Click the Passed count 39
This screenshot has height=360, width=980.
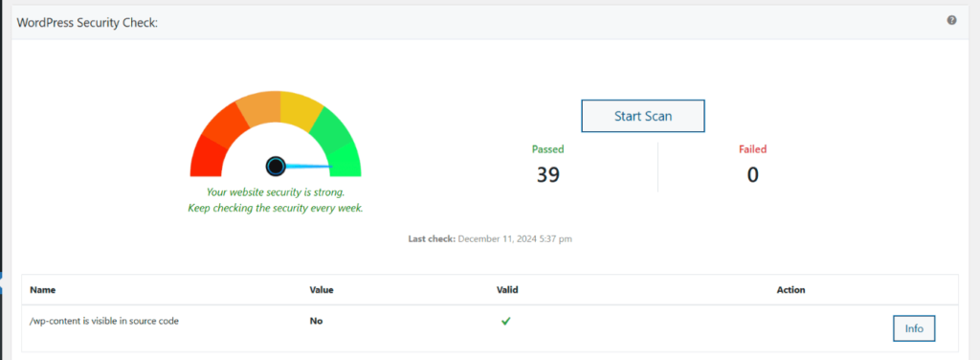click(x=547, y=174)
